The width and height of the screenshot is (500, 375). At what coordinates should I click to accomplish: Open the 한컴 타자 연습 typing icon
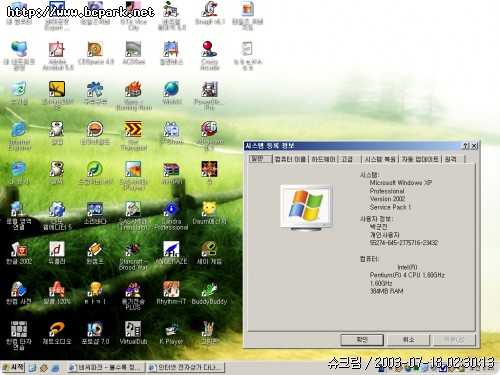coord(19,335)
